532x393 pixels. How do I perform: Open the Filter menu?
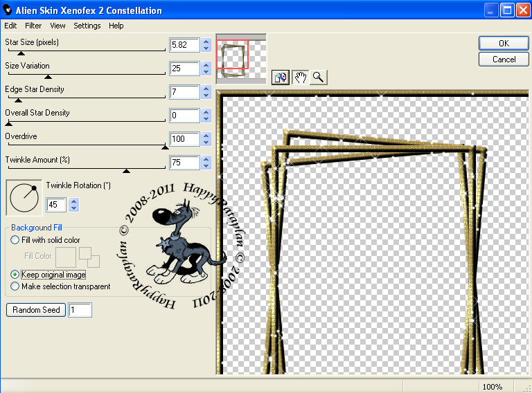[x=33, y=26]
